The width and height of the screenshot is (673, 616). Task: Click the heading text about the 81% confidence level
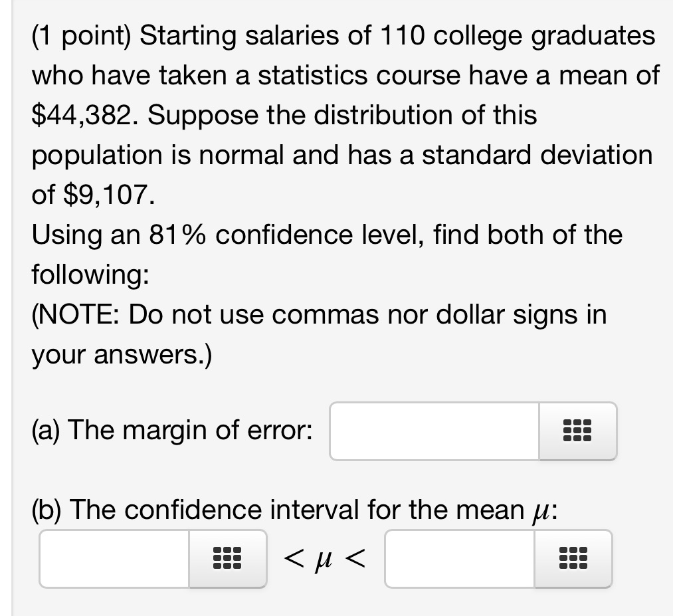327,234
